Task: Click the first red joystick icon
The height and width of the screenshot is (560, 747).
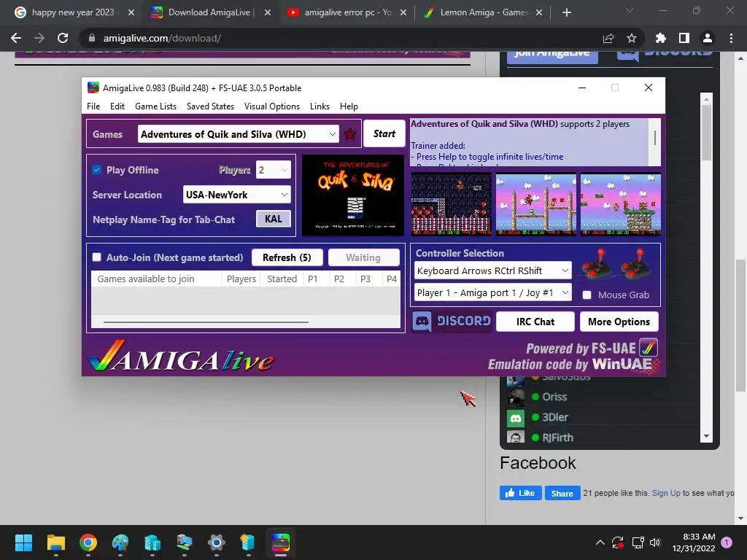Action: tap(597, 264)
